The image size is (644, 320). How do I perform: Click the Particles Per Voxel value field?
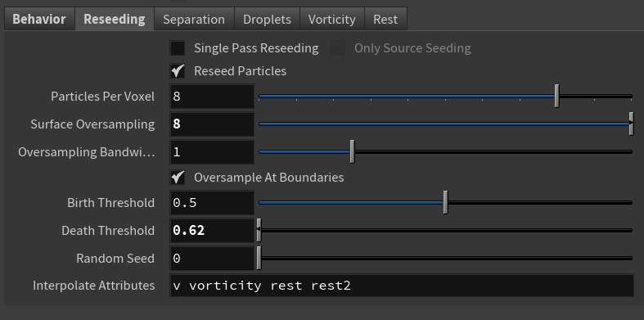click(x=212, y=97)
